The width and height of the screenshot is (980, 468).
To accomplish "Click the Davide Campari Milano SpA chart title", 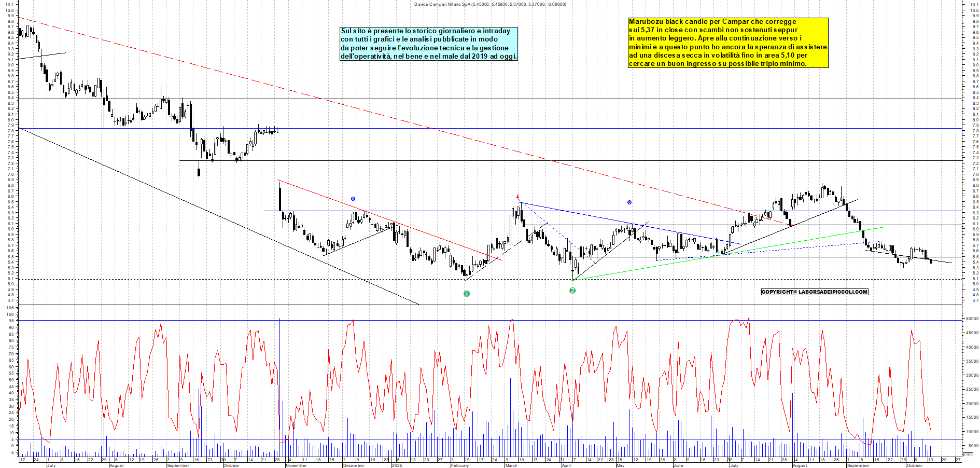I will pos(489,4).
